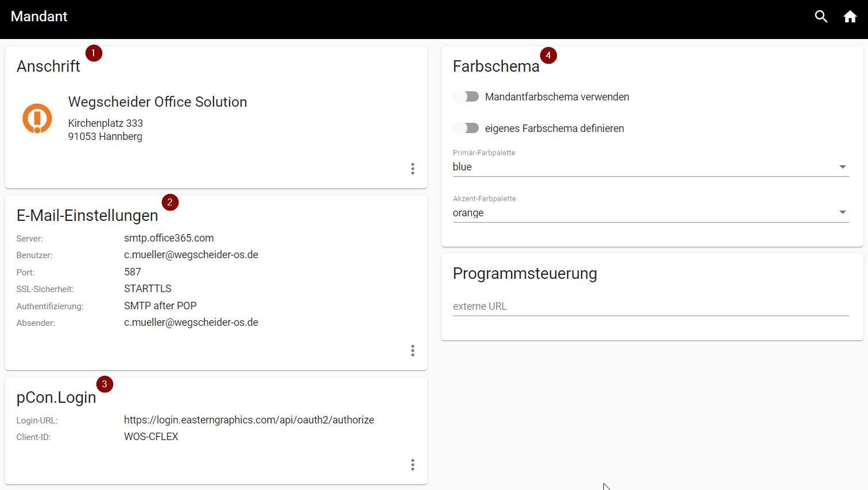The image size is (868, 490).
Task: Open Akzent-Farbpalette dropdown showing orange
Action: point(650,213)
